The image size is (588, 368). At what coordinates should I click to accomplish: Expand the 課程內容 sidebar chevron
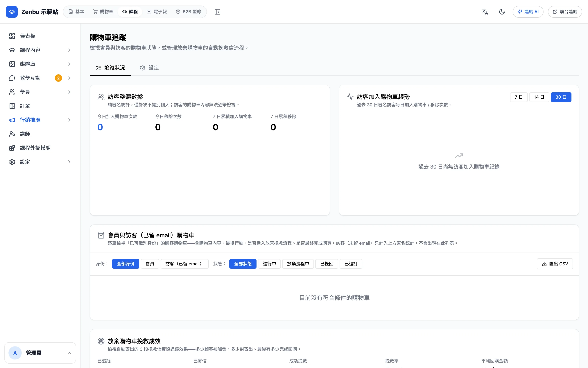point(69,50)
